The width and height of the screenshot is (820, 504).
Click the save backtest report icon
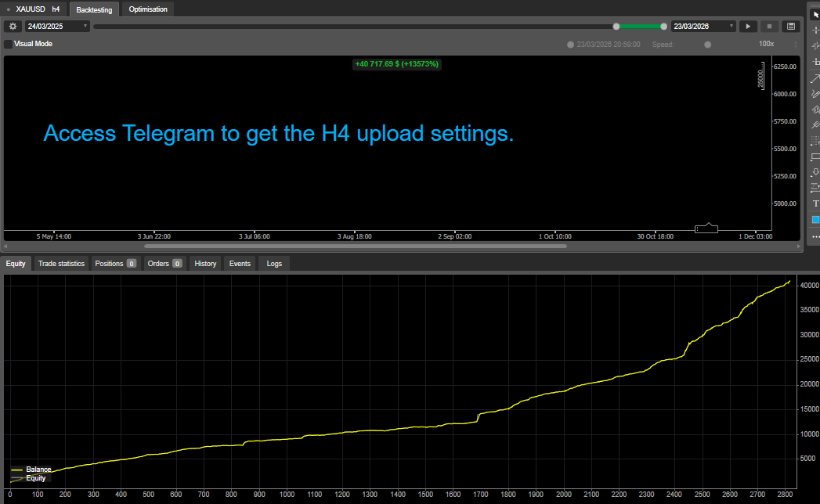pos(790,26)
